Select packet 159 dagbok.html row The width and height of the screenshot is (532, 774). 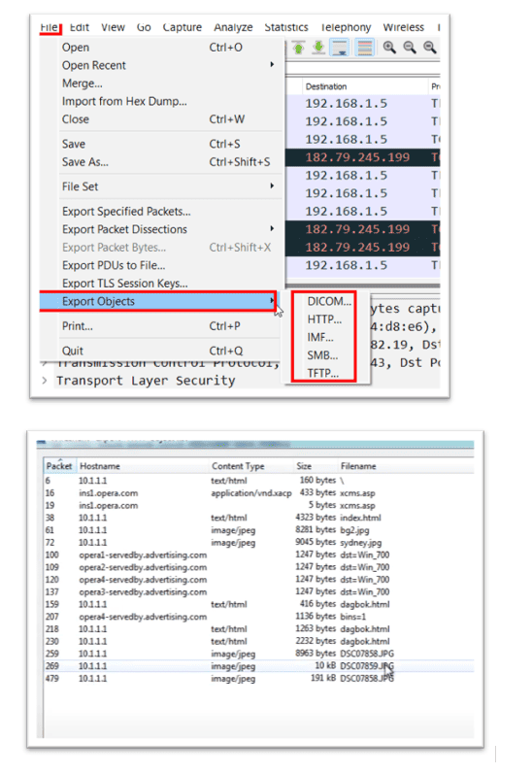258,604
